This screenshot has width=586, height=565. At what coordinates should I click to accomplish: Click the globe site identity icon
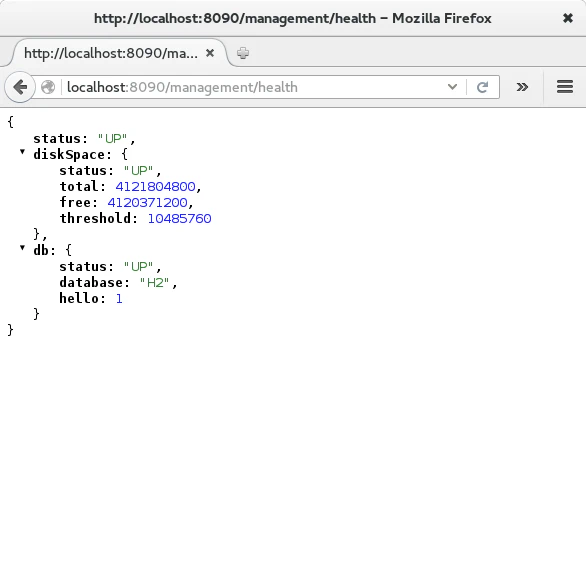coord(48,87)
